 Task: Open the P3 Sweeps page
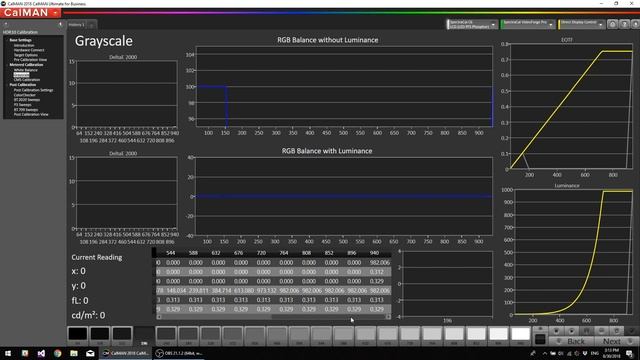(x=22, y=105)
